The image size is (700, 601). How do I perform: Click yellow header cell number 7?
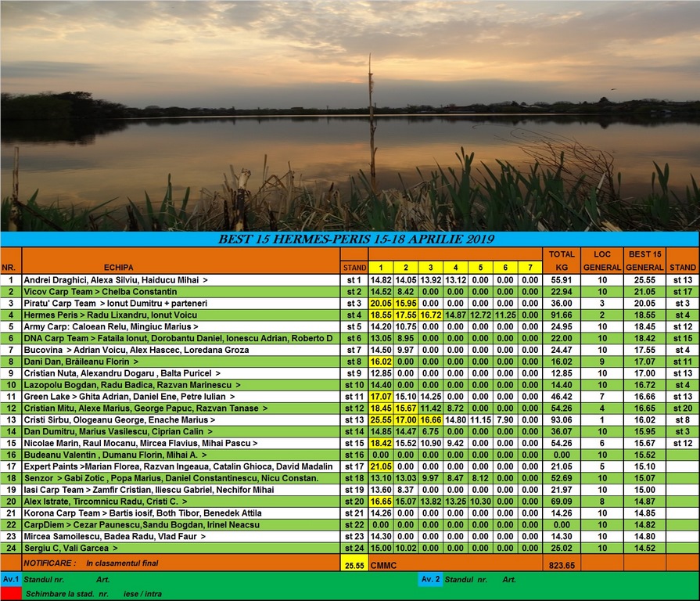[530, 268]
